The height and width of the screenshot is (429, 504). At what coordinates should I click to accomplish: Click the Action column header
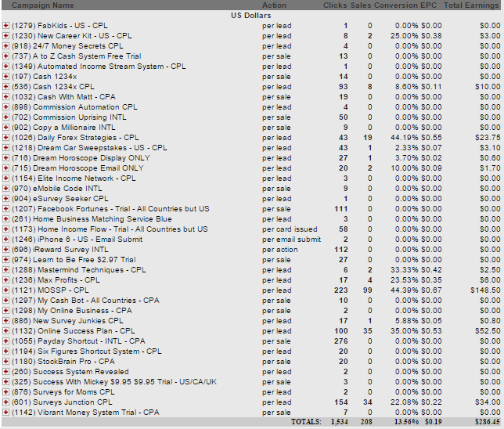tap(274, 5)
